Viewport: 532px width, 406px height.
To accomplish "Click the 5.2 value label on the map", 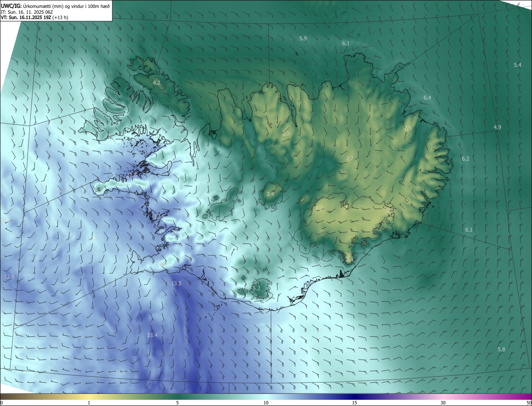I will (256, 289).
